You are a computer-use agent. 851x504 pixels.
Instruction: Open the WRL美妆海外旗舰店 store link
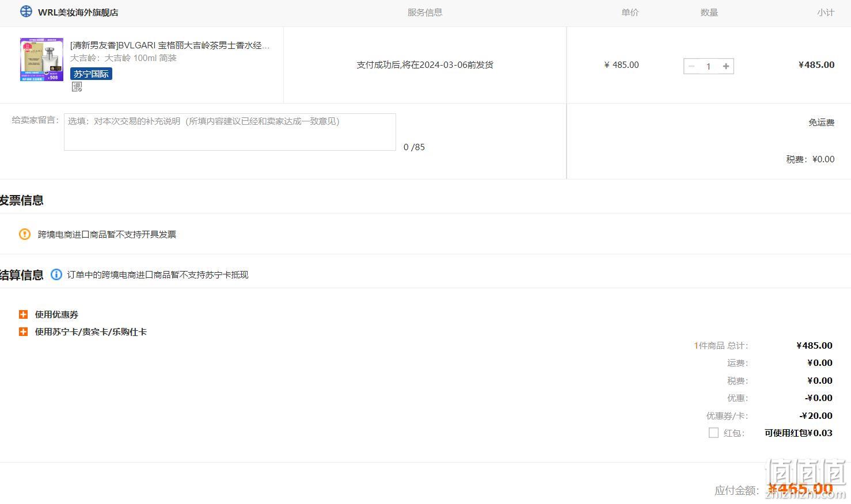[x=78, y=12]
